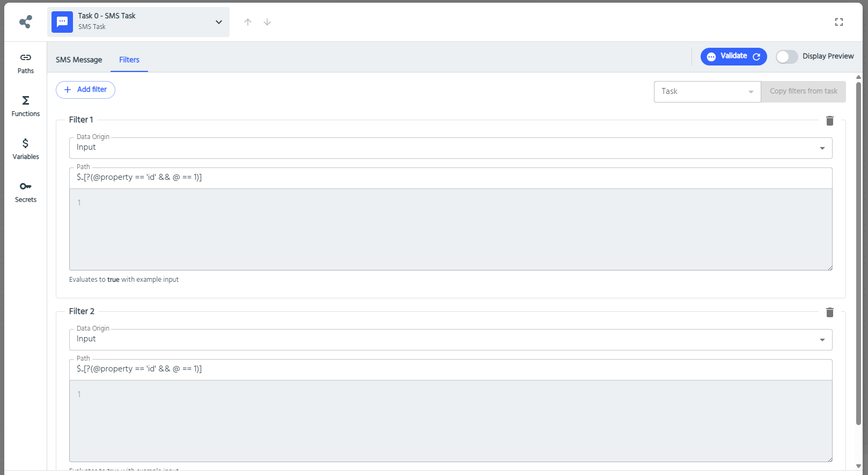Enter fullscreen mode using expand icon

(x=839, y=22)
